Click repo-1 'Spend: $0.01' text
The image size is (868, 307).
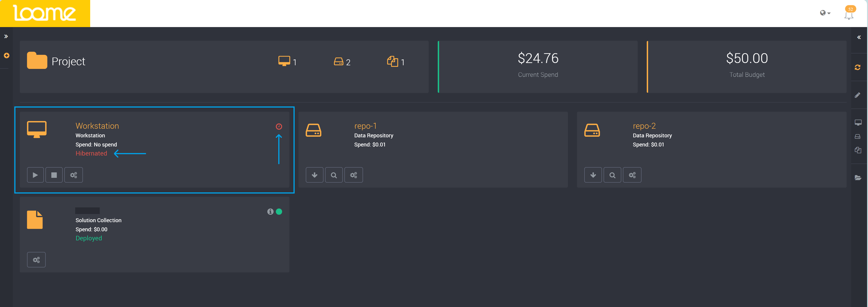click(370, 145)
